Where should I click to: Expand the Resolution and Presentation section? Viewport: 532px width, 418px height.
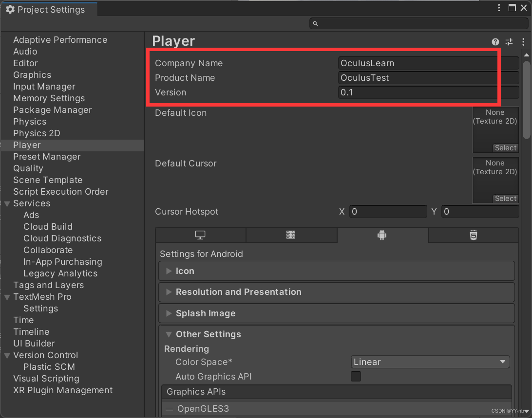[337, 292]
